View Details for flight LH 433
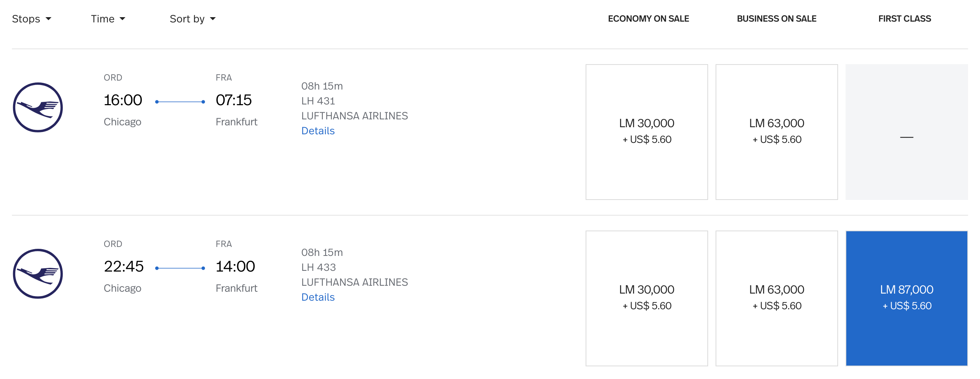Viewport: 980px width, 379px height. (x=318, y=297)
